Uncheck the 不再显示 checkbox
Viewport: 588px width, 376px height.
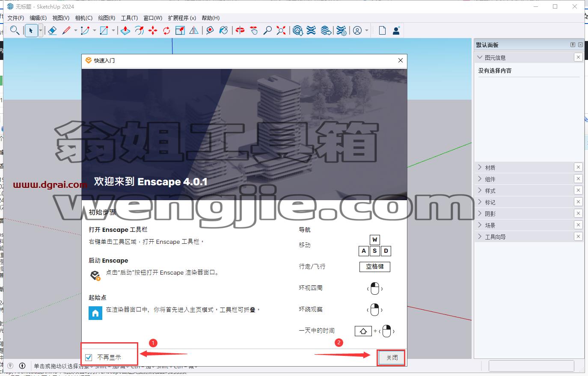pos(89,358)
